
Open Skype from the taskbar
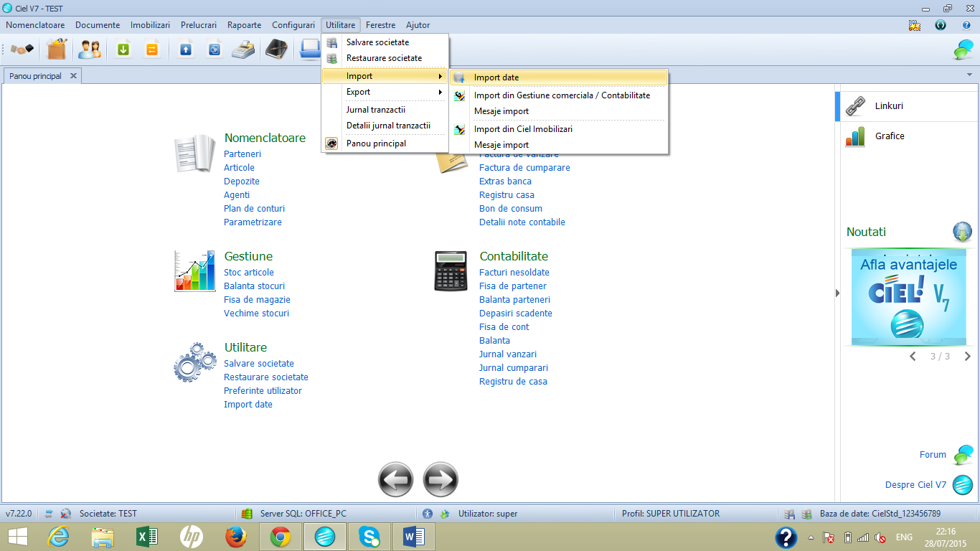coord(369,537)
